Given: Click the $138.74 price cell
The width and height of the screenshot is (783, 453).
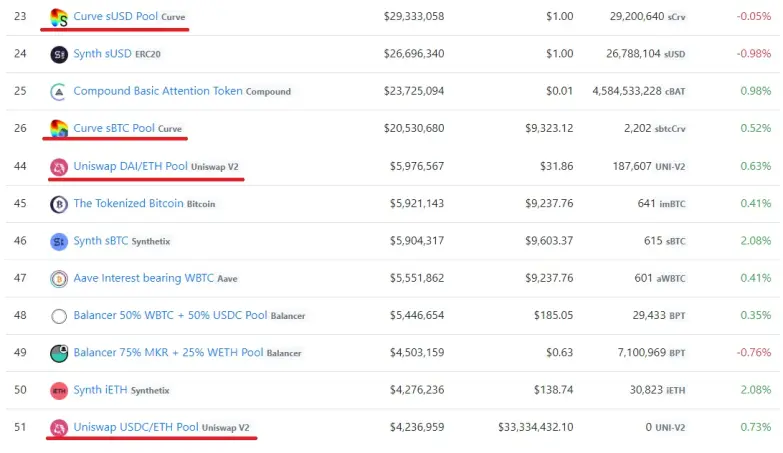Looking at the screenshot, I should coord(554,390).
